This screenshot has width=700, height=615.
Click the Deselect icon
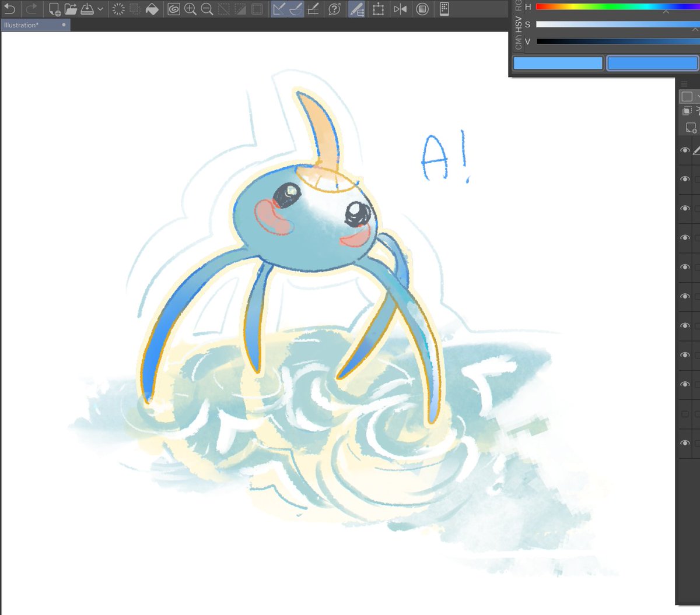(x=223, y=9)
